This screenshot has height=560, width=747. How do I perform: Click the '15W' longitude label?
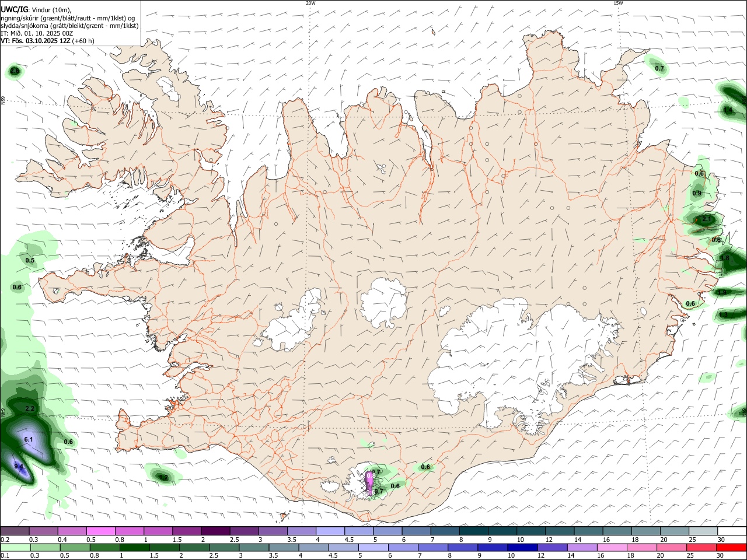pyautogui.click(x=618, y=3)
